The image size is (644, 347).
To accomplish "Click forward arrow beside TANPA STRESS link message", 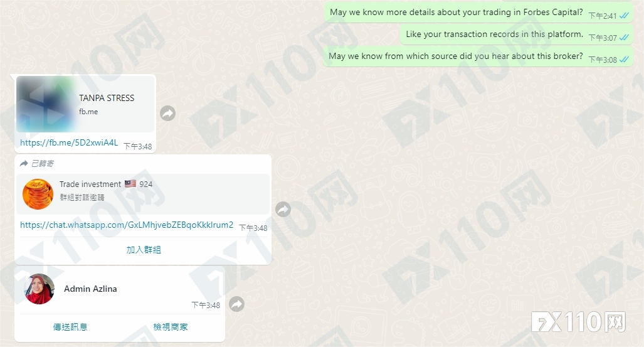I will tap(167, 113).
